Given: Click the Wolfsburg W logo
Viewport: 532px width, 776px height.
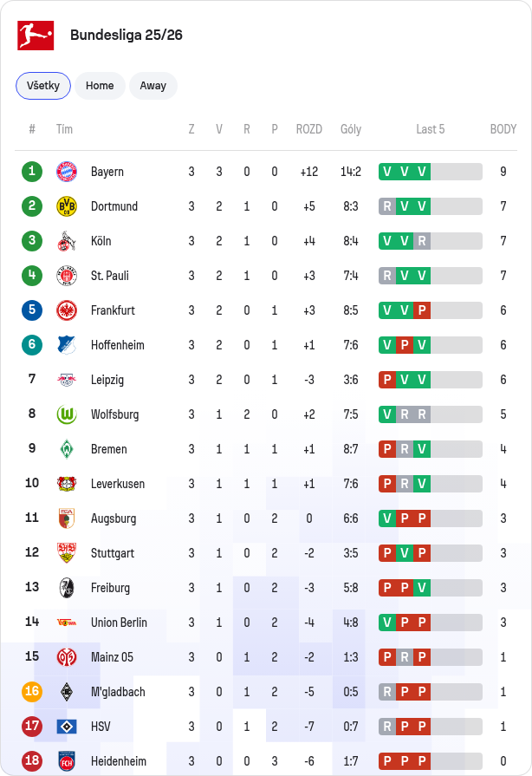Looking at the screenshot, I should [x=67, y=414].
